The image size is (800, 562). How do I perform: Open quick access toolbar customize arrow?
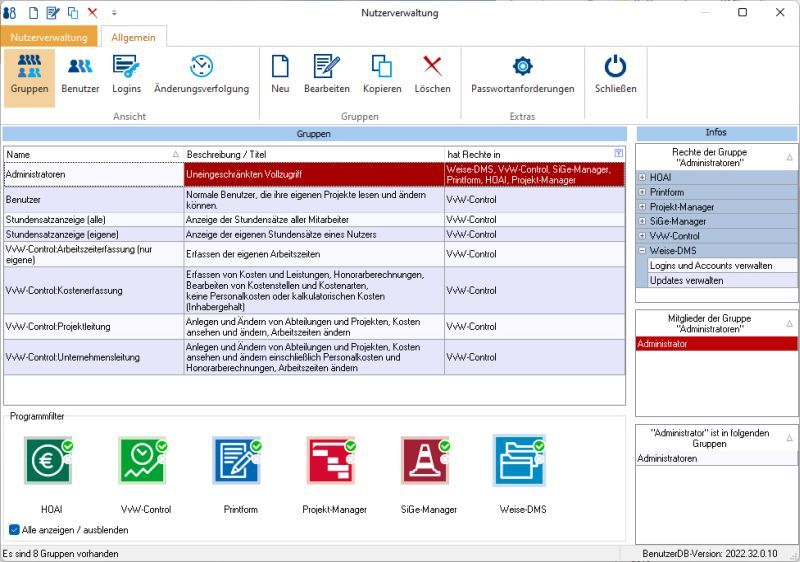pyautogui.click(x=114, y=13)
